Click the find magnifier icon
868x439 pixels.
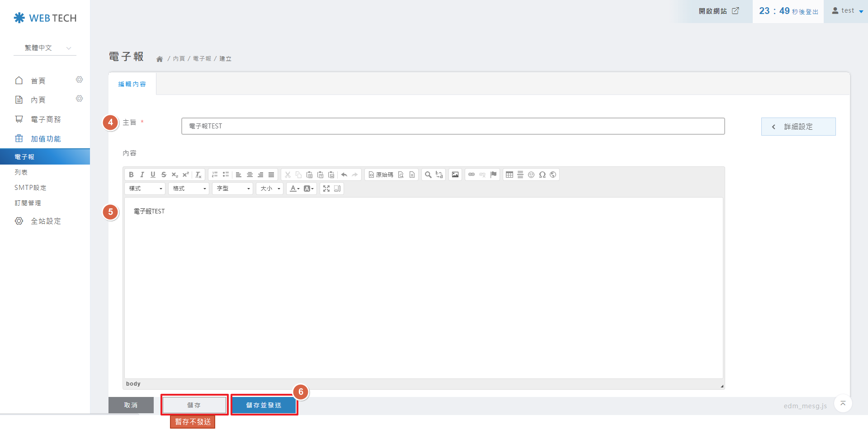(x=428, y=175)
